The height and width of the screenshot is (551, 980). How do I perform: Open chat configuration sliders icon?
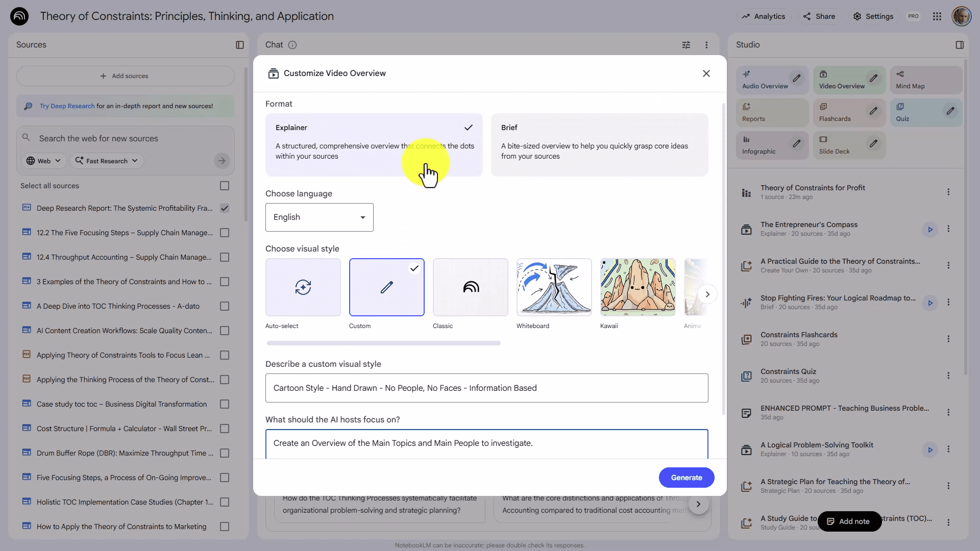[686, 45]
